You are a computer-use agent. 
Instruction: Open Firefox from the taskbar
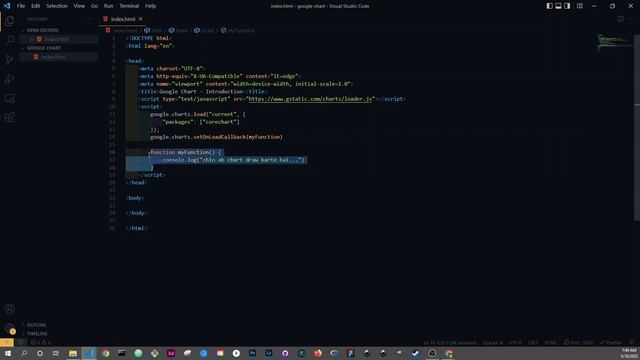click(318, 353)
